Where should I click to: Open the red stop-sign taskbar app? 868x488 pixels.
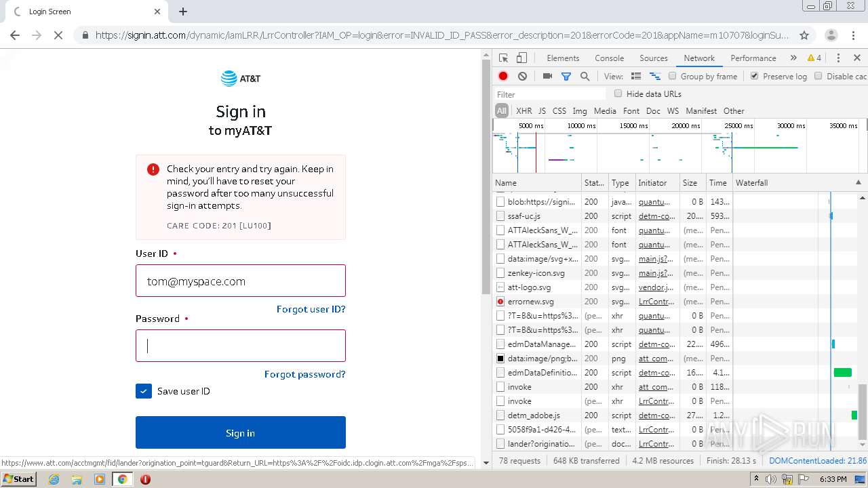145,479
